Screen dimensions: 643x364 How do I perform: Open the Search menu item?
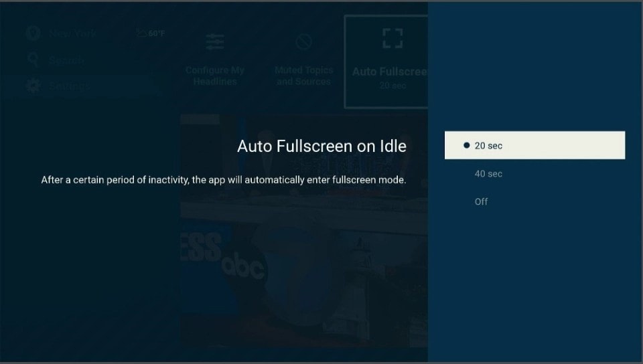coord(66,61)
